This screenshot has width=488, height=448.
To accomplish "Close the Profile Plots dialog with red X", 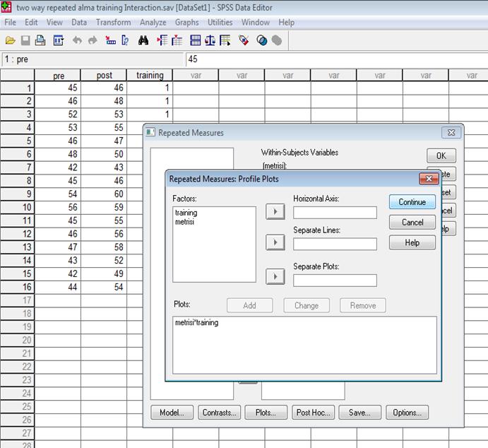I will 429,179.
